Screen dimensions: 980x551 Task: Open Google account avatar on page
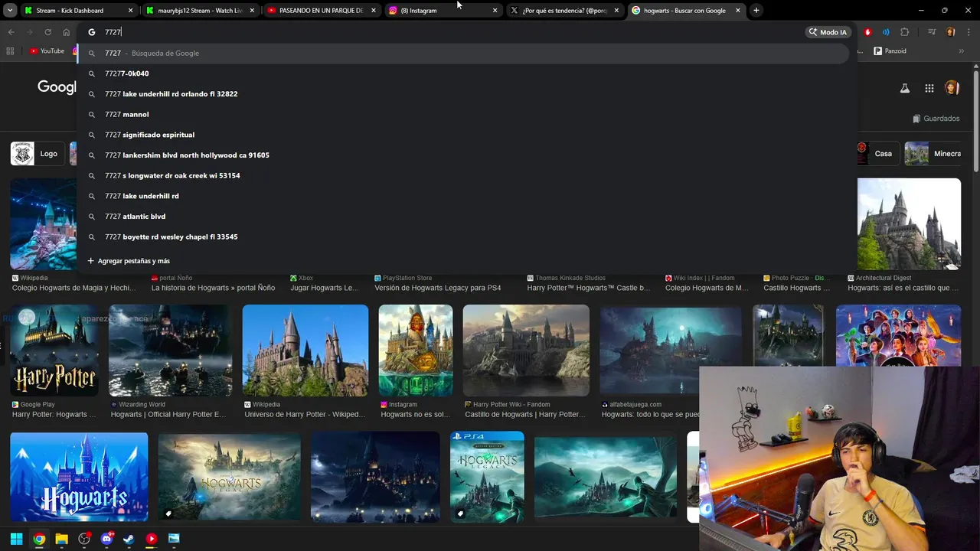coord(952,88)
